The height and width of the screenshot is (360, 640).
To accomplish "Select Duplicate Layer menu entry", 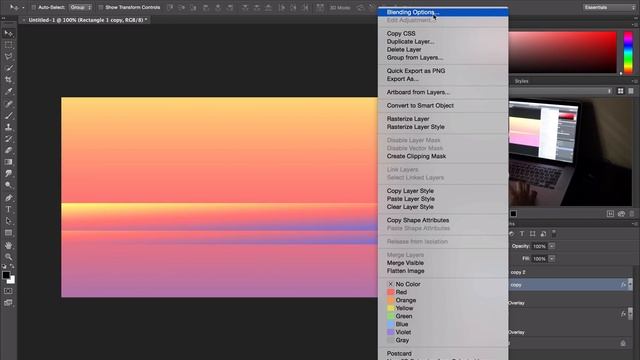I will [x=443, y=42].
